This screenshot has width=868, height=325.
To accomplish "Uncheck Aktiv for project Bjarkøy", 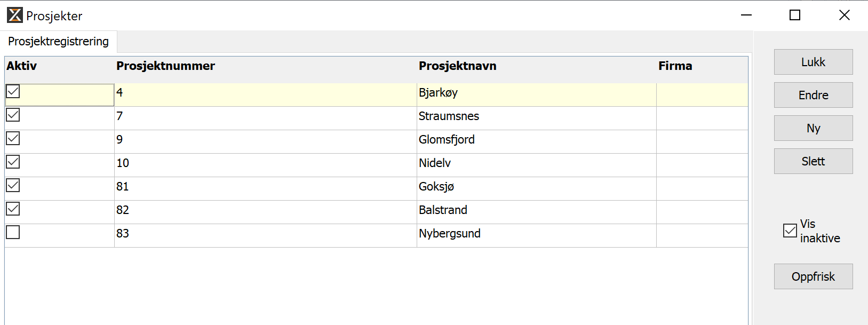I will (x=13, y=92).
